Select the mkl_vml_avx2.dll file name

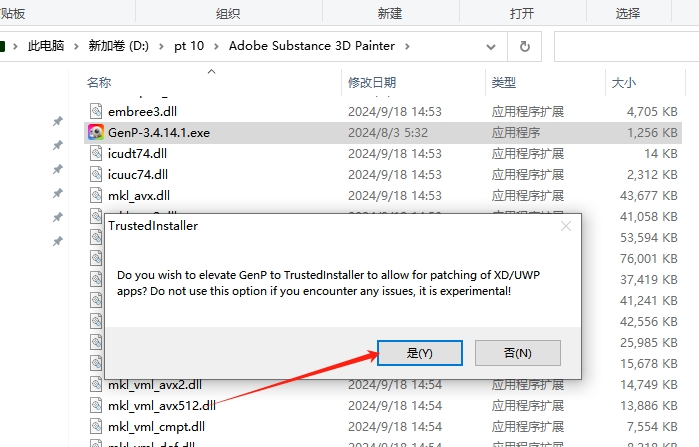coord(155,385)
